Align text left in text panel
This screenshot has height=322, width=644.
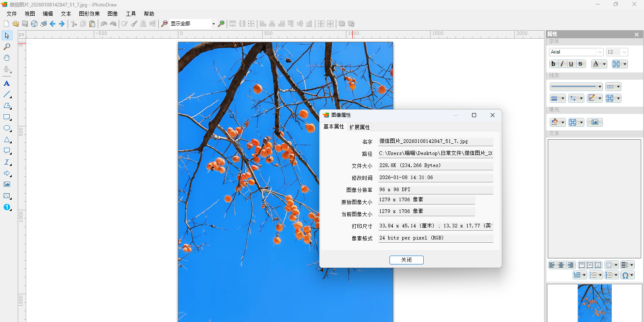552,265
